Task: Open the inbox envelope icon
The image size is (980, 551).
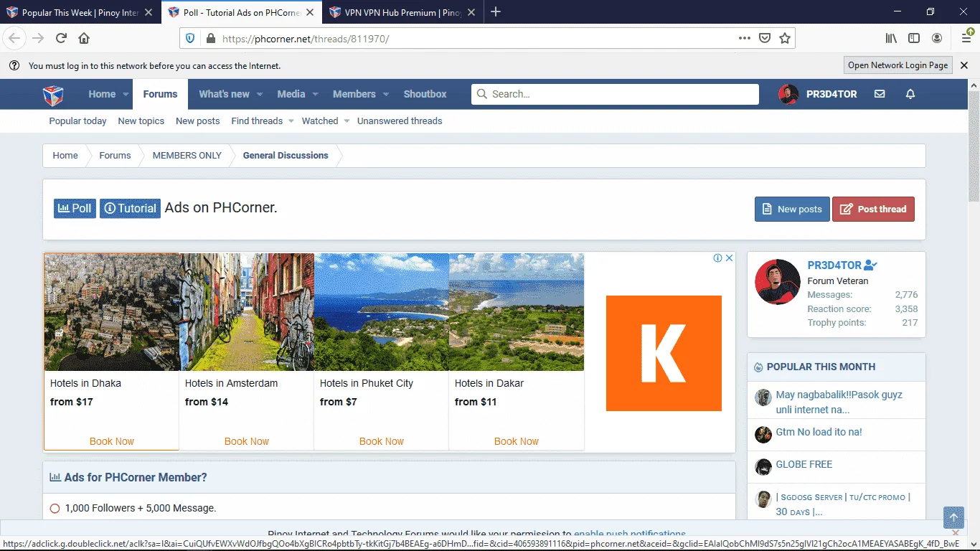Action: [880, 94]
